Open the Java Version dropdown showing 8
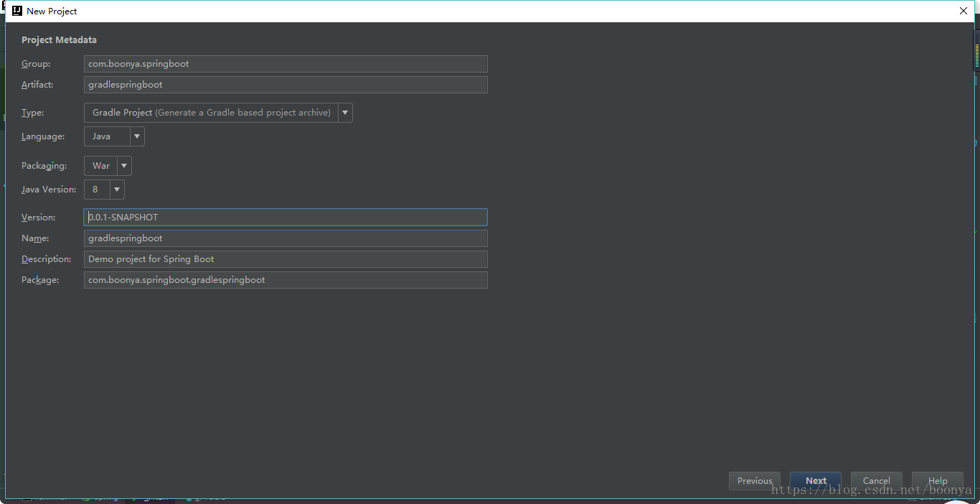The width and height of the screenshot is (980, 504). pos(104,190)
